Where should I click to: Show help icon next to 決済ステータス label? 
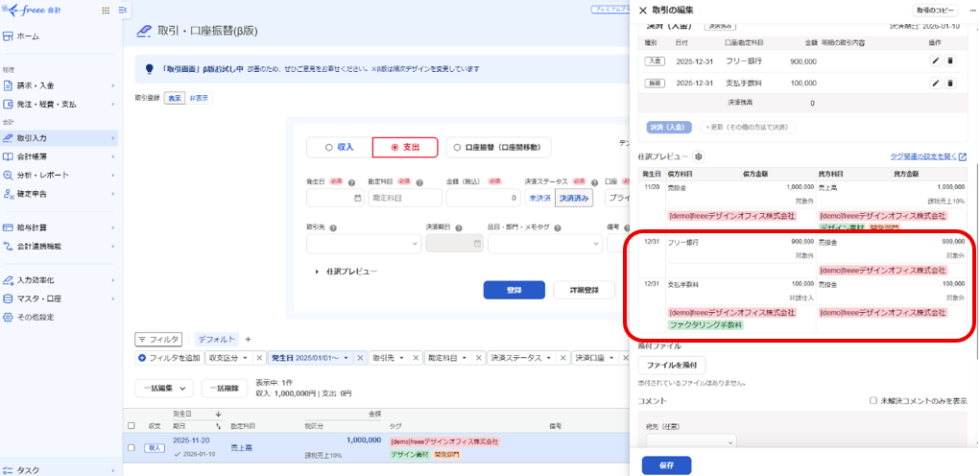pyautogui.click(x=596, y=183)
